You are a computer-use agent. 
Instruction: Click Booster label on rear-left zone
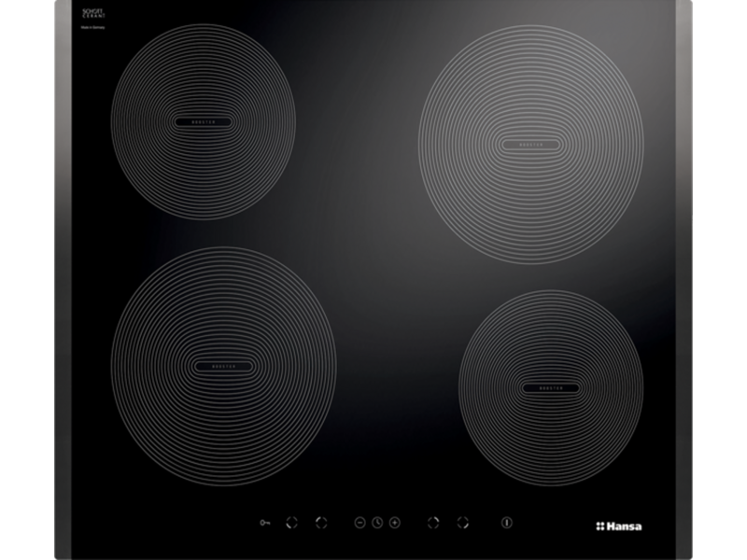click(204, 122)
